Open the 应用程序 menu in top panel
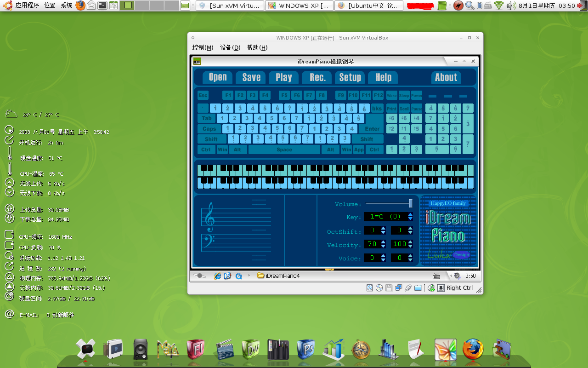The image size is (588, 368). [x=27, y=6]
